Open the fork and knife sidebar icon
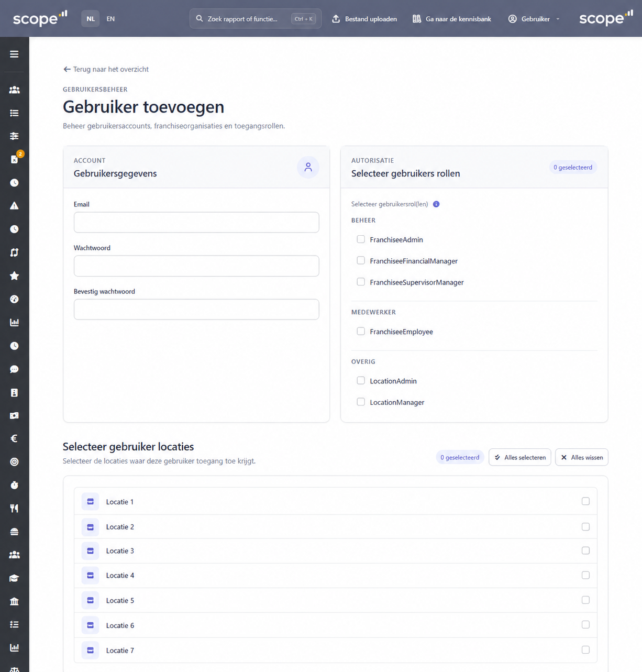 14,508
